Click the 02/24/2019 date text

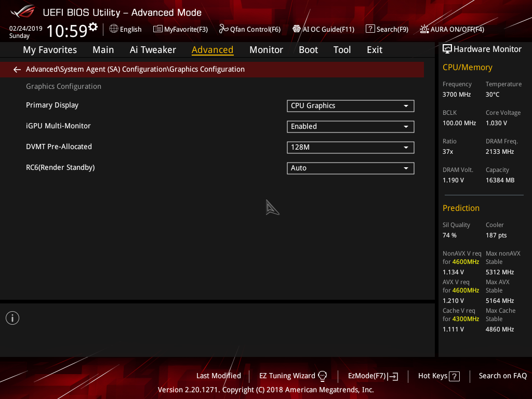click(x=26, y=29)
